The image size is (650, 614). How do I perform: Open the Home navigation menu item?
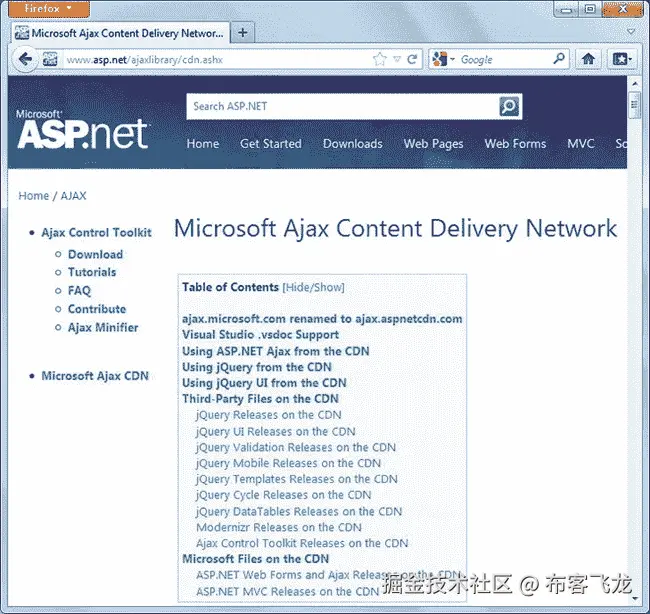(203, 143)
